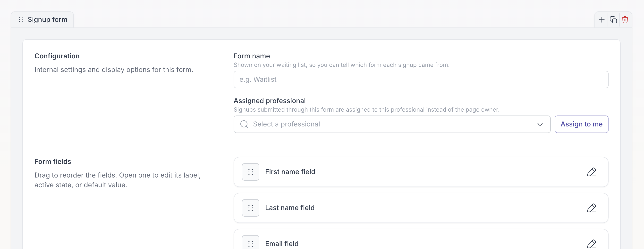
Task: Delete the Signup form with trash icon
Action: pyautogui.click(x=625, y=20)
